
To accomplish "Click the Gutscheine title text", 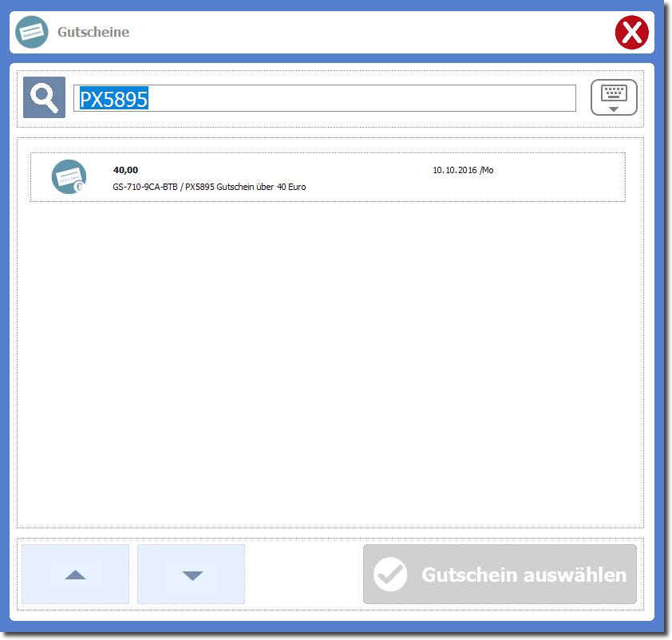I will click(93, 33).
